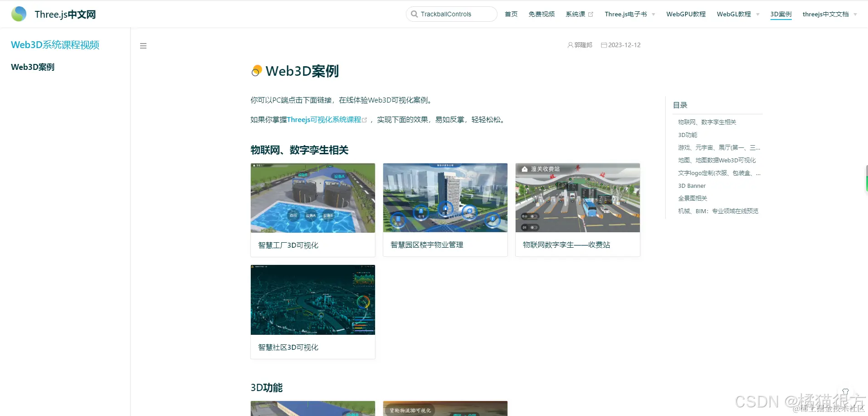Select Web3D案例 in the left sidebar

point(32,67)
